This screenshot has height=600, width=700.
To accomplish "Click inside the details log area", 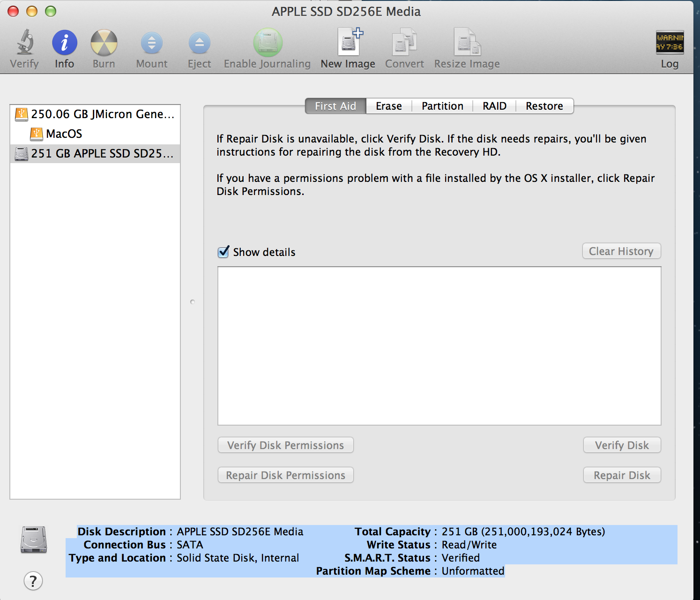I will click(439, 346).
